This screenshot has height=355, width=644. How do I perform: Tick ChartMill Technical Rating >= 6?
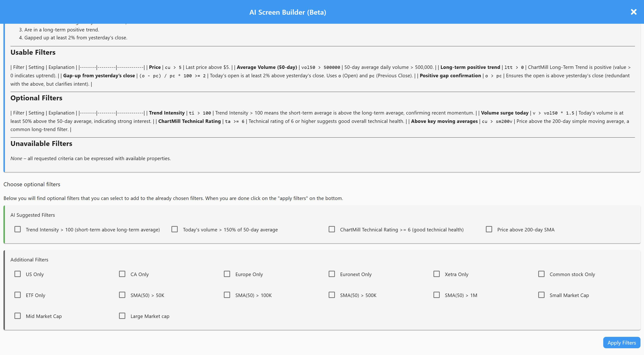click(x=331, y=229)
